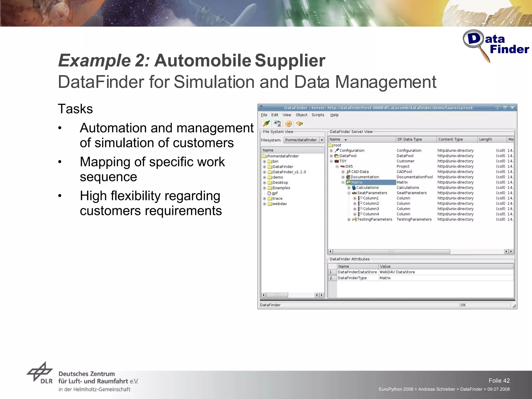Open the Help menu
Viewport: 532px width, 399px height.
(334, 115)
